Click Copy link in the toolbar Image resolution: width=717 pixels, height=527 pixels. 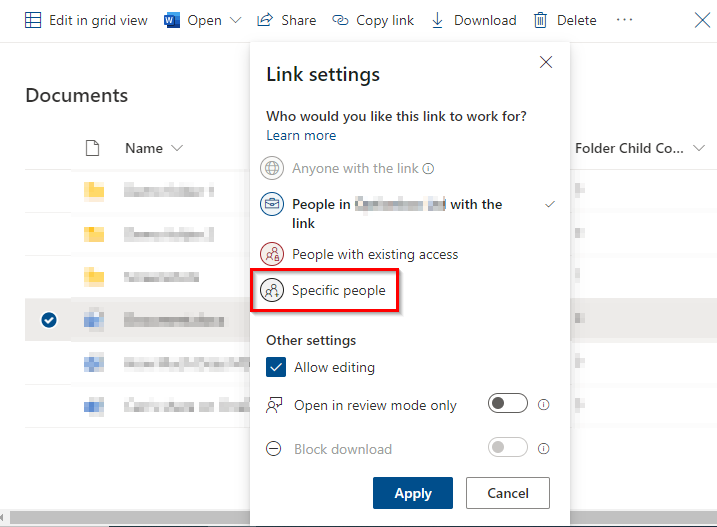pyautogui.click(x=373, y=20)
